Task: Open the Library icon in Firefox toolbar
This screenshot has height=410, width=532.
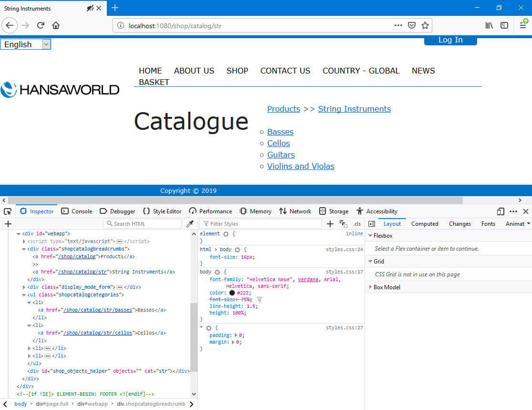Action: [489, 25]
